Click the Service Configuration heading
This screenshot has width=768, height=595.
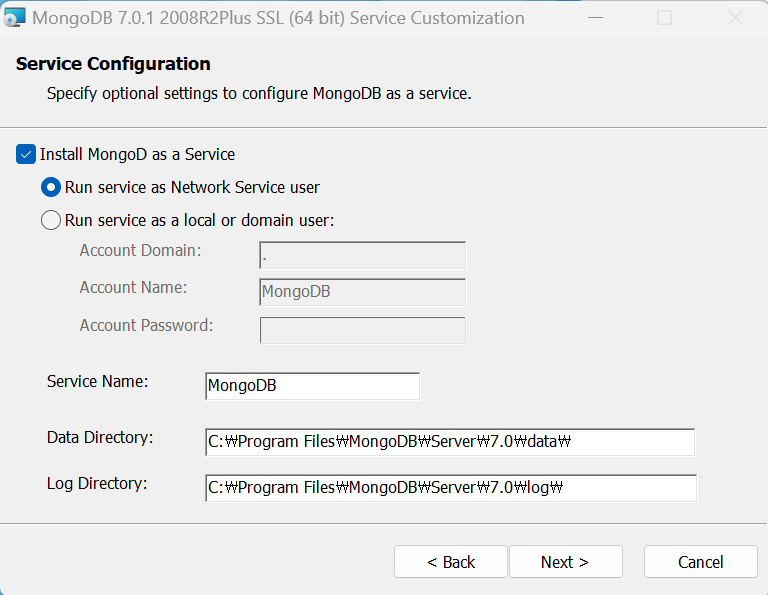point(113,64)
